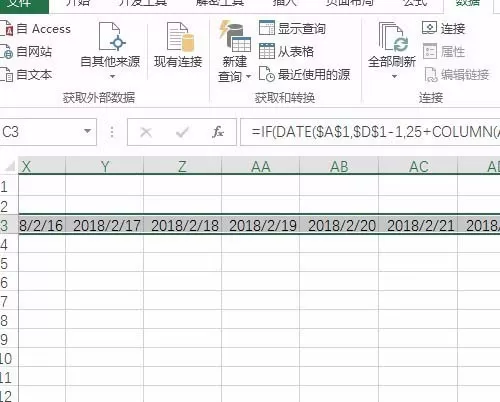Click the 自文本 text import icon
Screen dimensions: 500x402
coord(6,75)
